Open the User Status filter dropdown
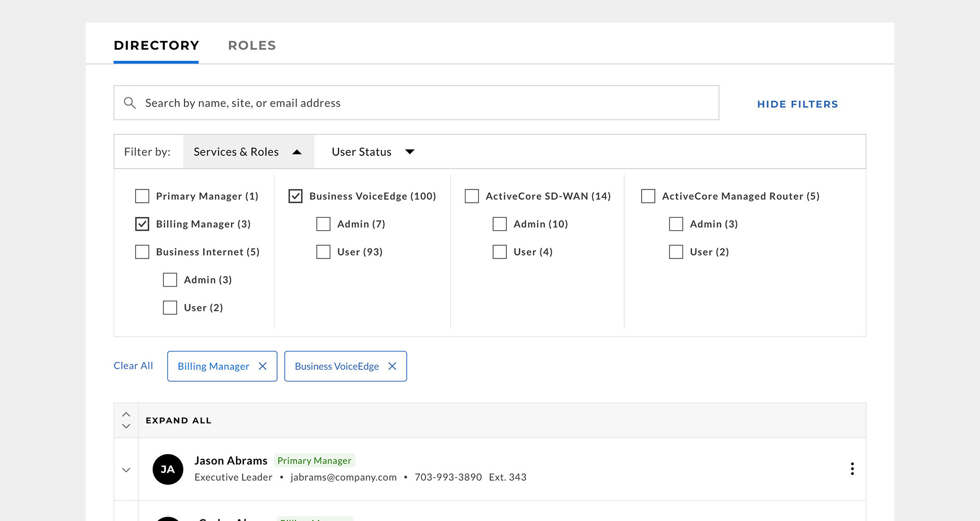This screenshot has width=980, height=521. tap(373, 152)
